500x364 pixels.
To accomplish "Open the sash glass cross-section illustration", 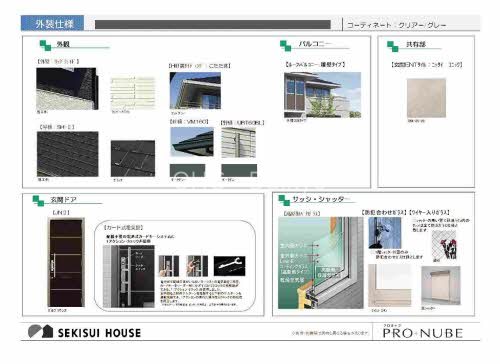I will 321,263.
